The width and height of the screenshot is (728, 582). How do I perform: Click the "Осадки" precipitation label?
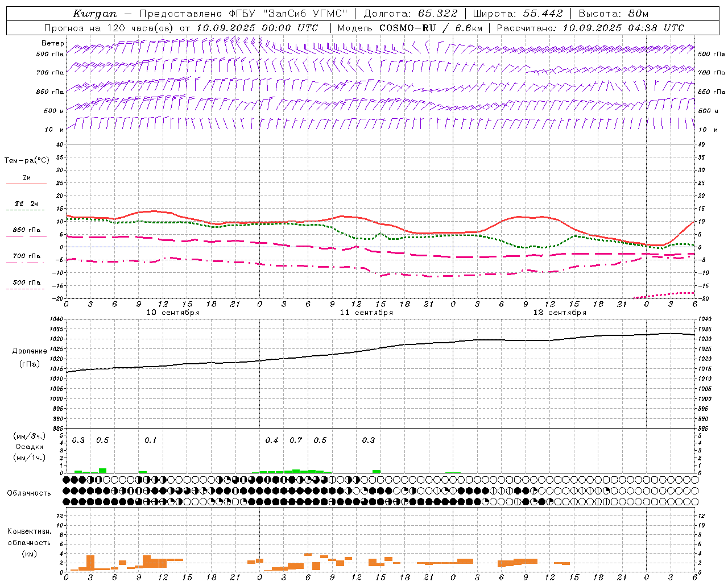[x=29, y=447]
